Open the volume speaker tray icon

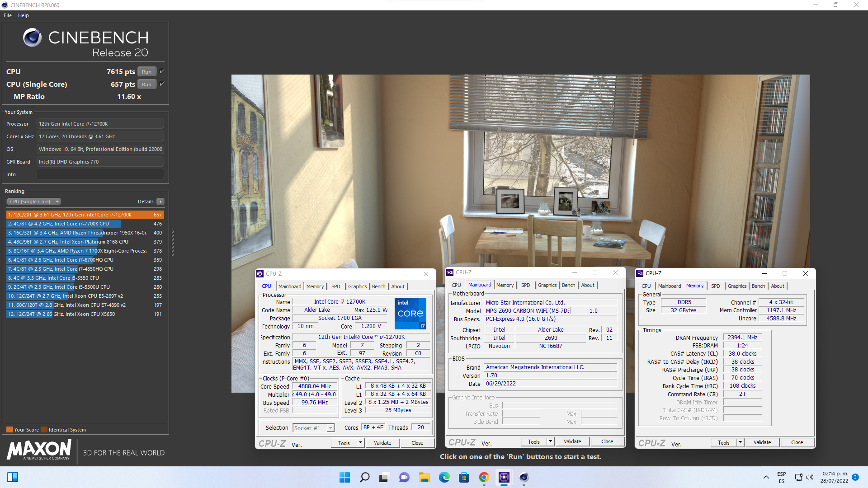(809, 477)
